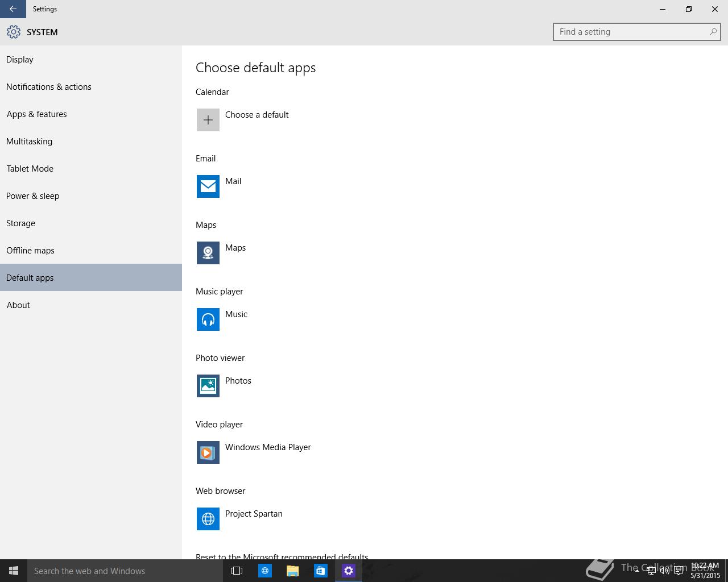Go to Apps & features

coord(91,114)
